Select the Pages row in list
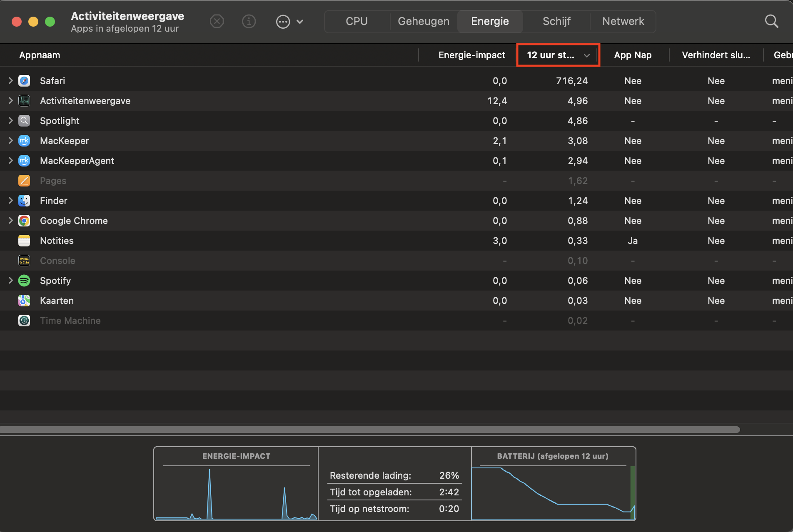 coord(208,181)
